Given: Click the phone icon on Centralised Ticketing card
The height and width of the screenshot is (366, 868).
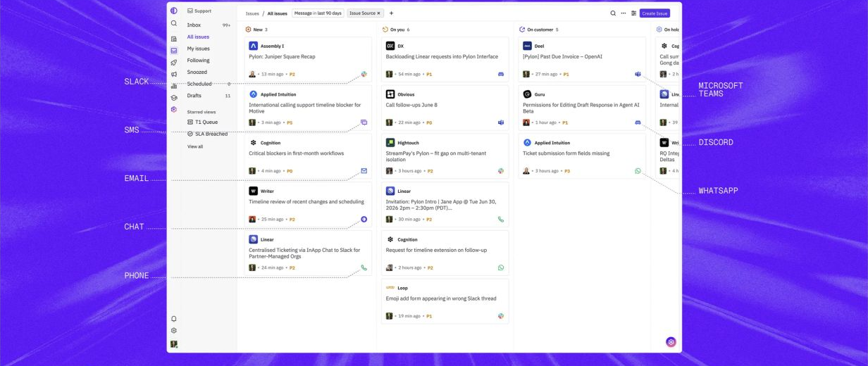Looking at the screenshot, I should pos(364,267).
